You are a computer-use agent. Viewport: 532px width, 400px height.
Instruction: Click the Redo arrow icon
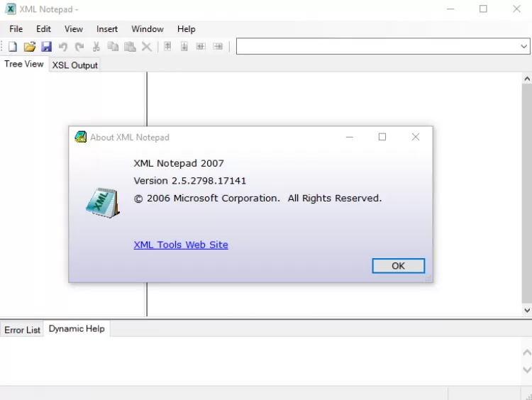(x=79, y=47)
